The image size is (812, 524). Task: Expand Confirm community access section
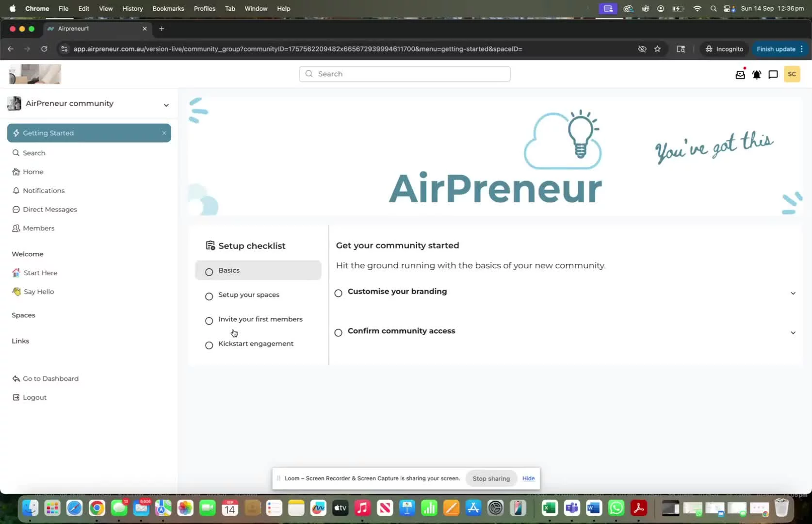793,333
